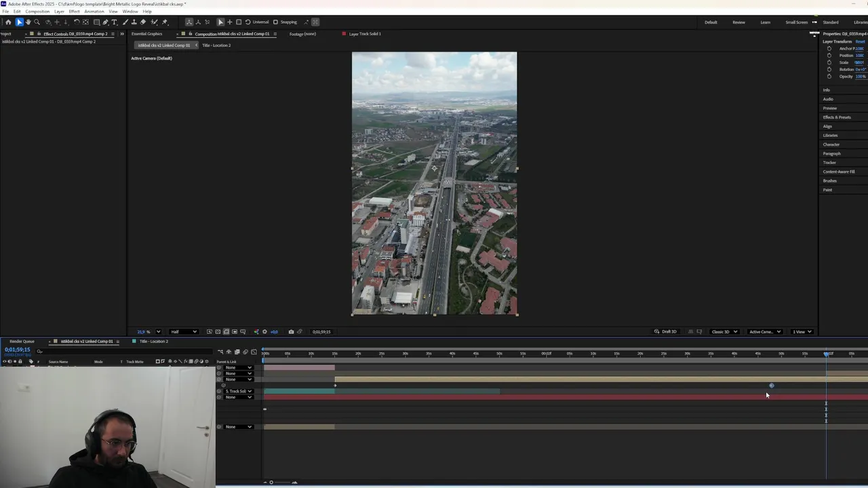
Task: Click the reset exposure icon in viewer
Action: tap(264, 332)
